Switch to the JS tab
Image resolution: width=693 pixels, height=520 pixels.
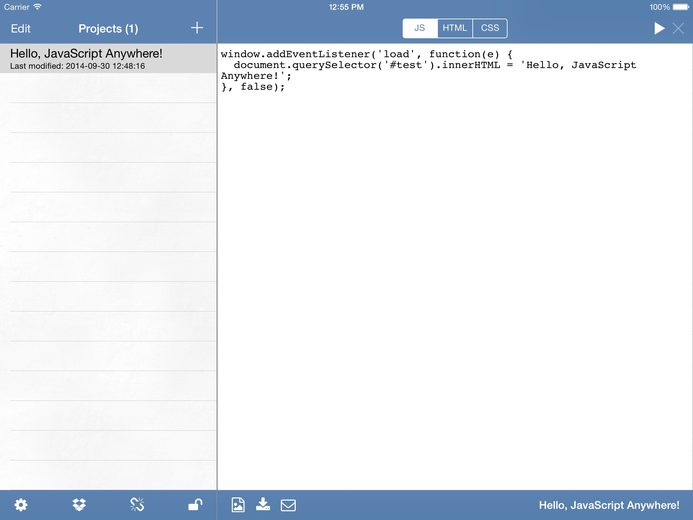point(420,28)
